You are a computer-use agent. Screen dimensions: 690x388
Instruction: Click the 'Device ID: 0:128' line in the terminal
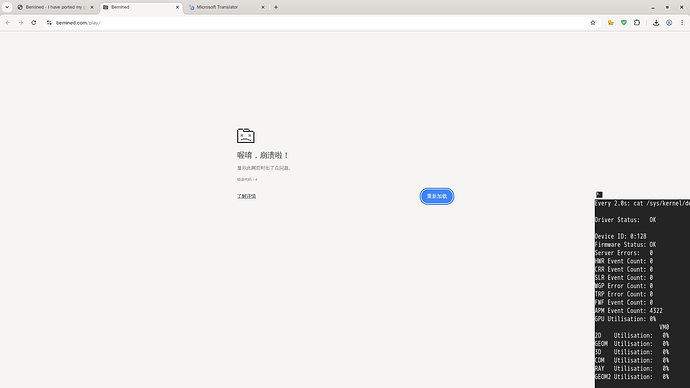click(620, 236)
